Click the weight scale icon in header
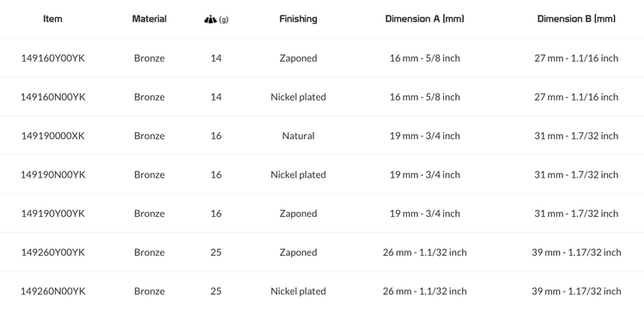This screenshot has width=644, height=314. 210,19
